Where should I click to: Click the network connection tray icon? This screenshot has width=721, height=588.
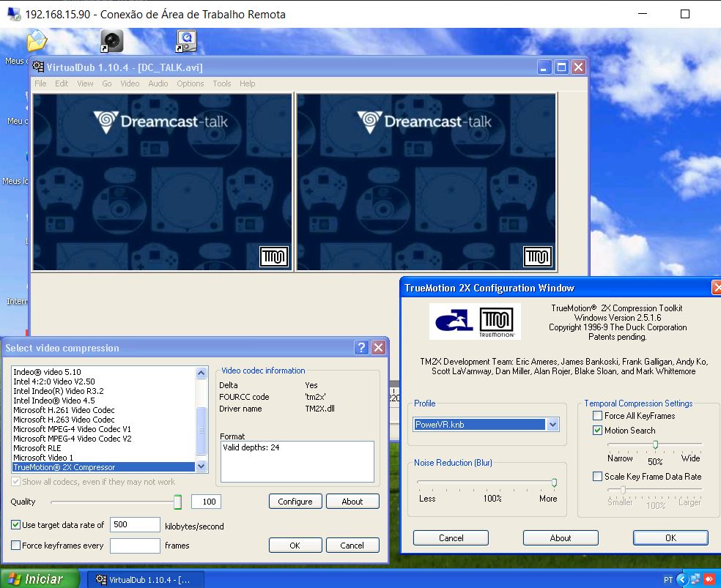tap(695, 579)
